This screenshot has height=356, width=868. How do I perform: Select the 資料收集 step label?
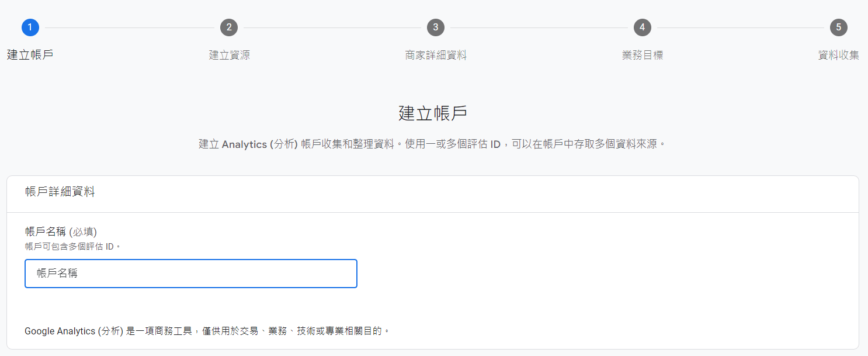tap(838, 56)
